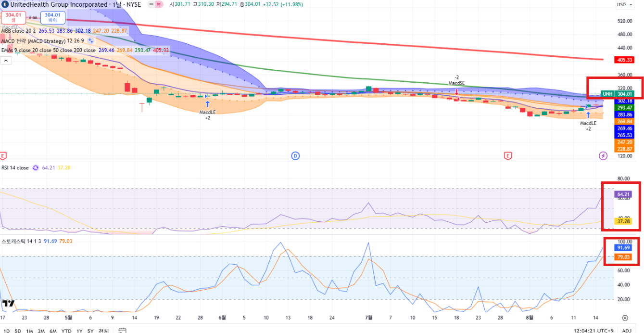
Task: Click the red 405.33 EMA price label
Action: tap(624, 60)
